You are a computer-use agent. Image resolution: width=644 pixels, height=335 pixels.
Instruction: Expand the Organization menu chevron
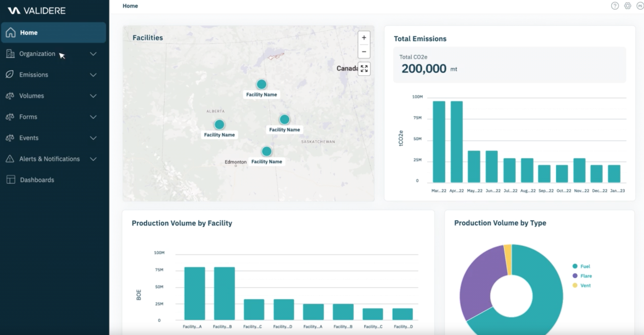(x=93, y=54)
